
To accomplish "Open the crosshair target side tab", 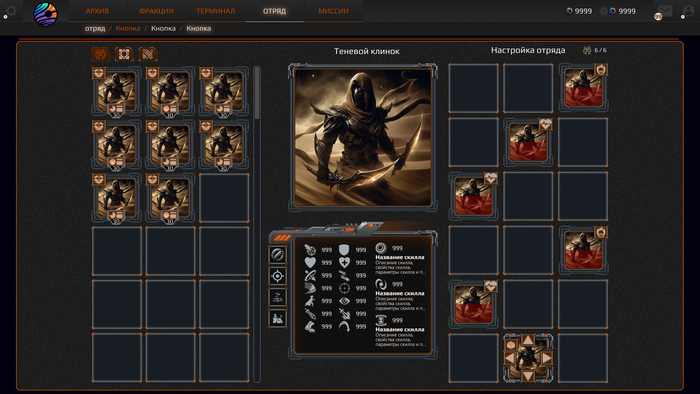I will point(277,276).
